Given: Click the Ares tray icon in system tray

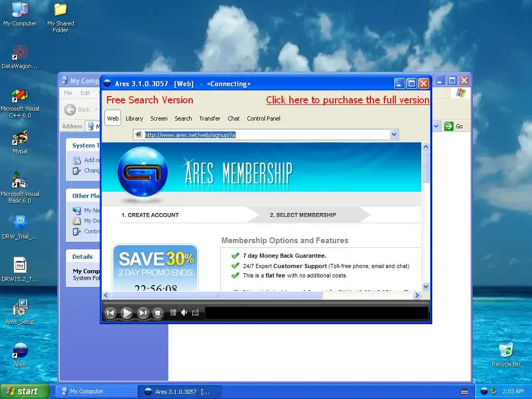Looking at the screenshot, I should coord(484,391).
